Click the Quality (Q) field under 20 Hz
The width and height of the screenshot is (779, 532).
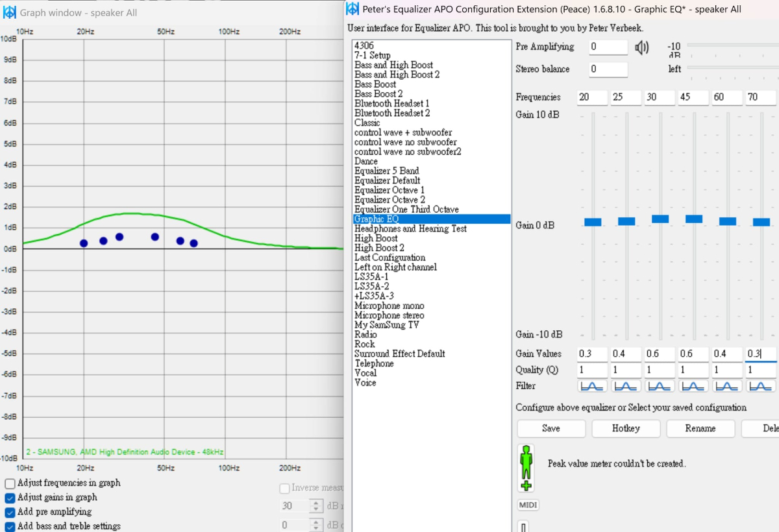click(x=592, y=370)
